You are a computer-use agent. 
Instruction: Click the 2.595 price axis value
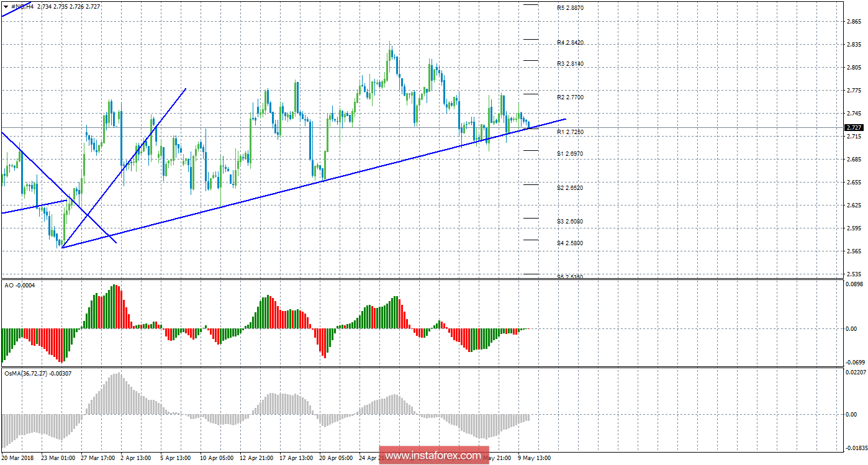click(853, 228)
